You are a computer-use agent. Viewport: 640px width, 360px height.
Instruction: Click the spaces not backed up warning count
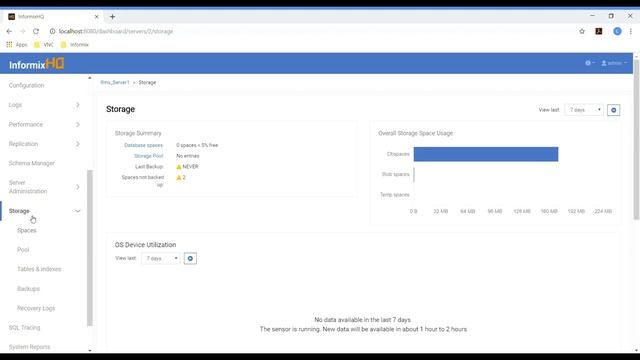pos(181,178)
